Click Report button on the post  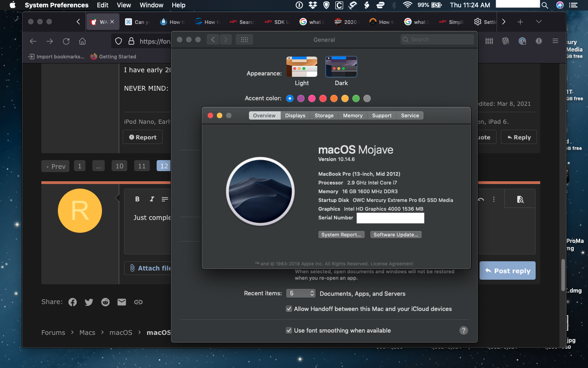142,137
